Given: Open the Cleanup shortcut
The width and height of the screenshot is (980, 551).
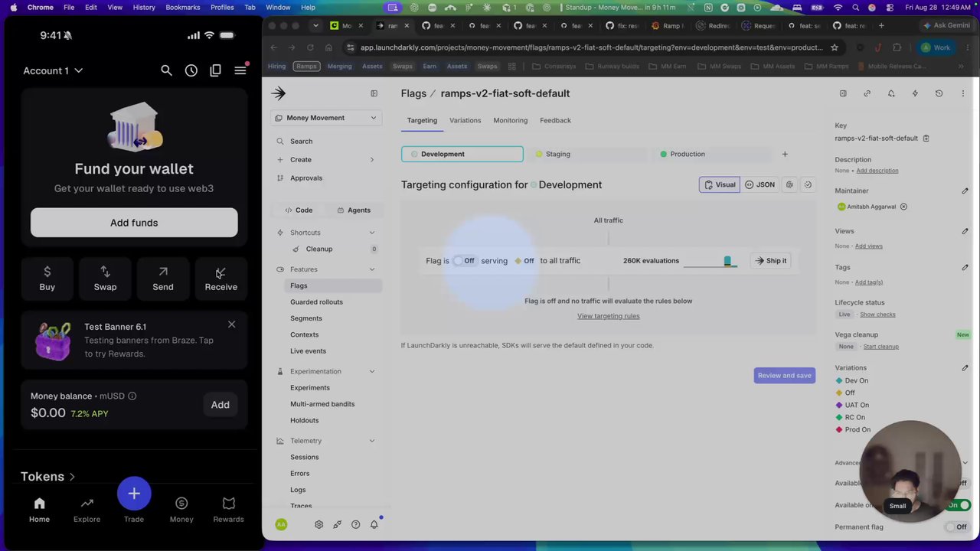Looking at the screenshot, I should click(x=319, y=249).
